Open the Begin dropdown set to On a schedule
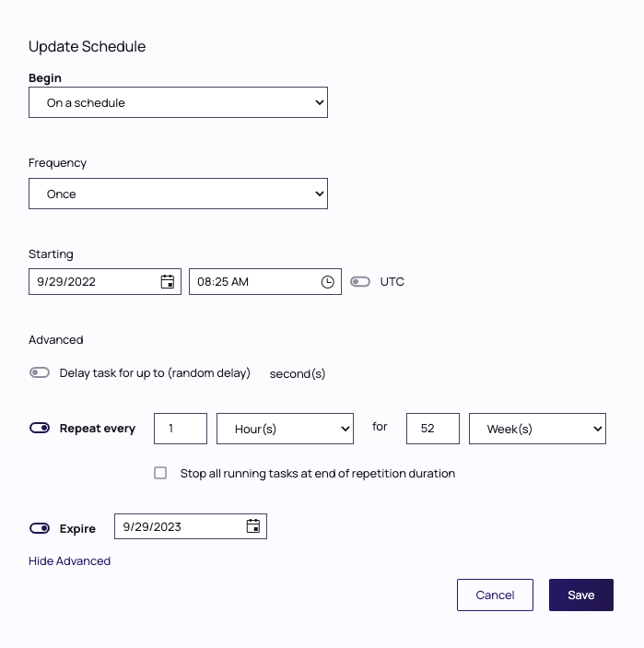Screen dimensions: 644x648 178,103
